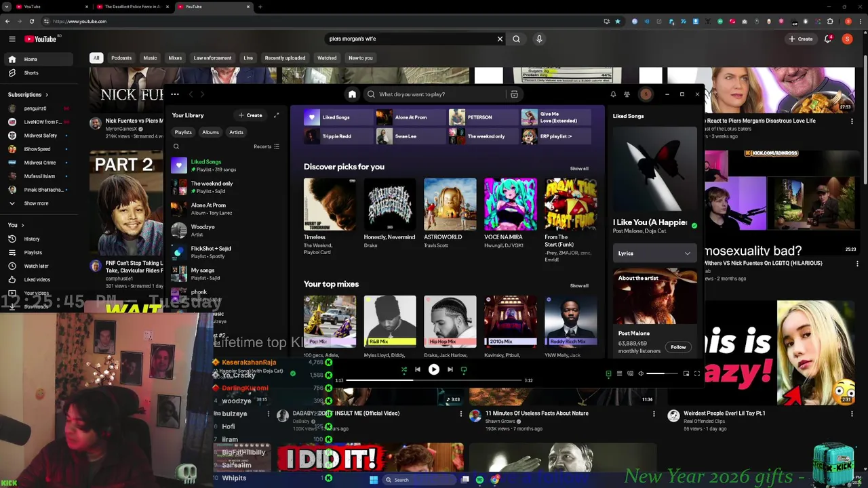868x488 pixels.
Task: Open Spotify profile avatar menu
Action: point(646,94)
